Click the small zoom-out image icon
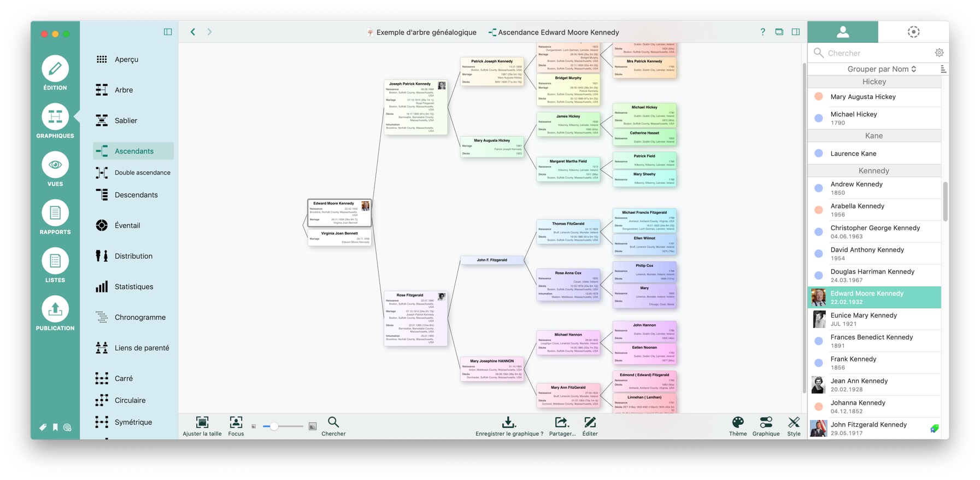This screenshot has width=980, height=480. click(254, 426)
